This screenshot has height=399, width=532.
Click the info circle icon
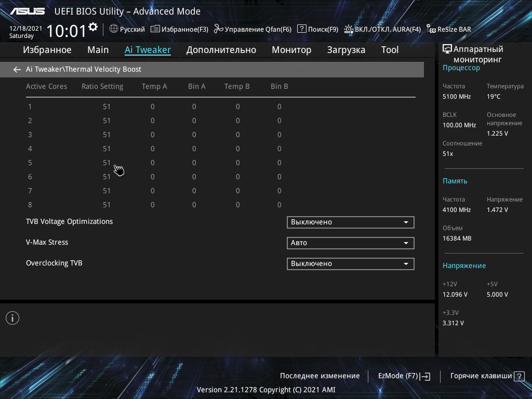12,318
